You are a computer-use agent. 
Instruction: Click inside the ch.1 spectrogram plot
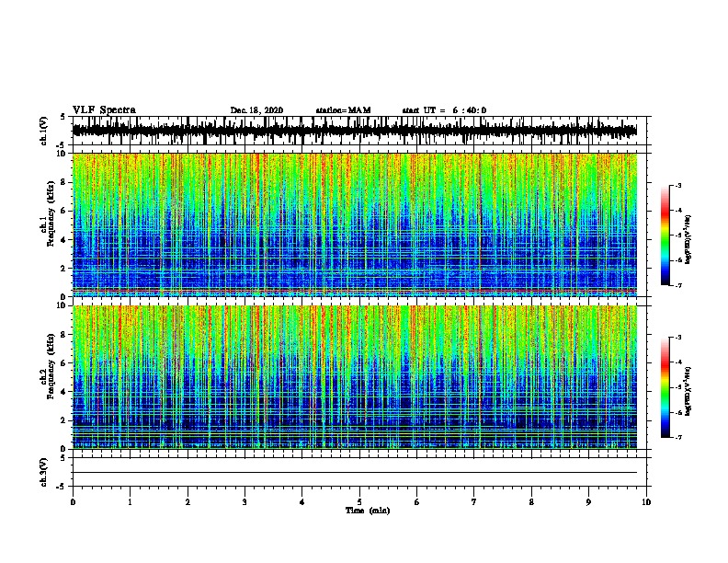coord(355,224)
